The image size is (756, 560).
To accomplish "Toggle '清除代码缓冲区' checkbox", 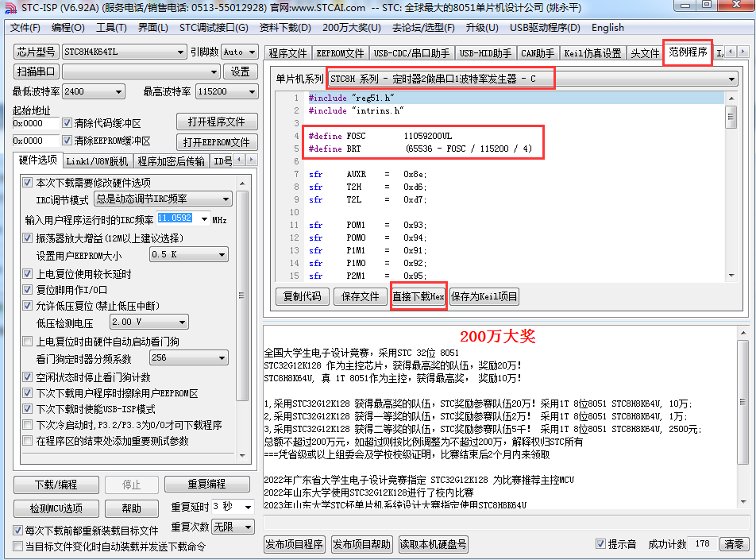I will tap(67, 123).
